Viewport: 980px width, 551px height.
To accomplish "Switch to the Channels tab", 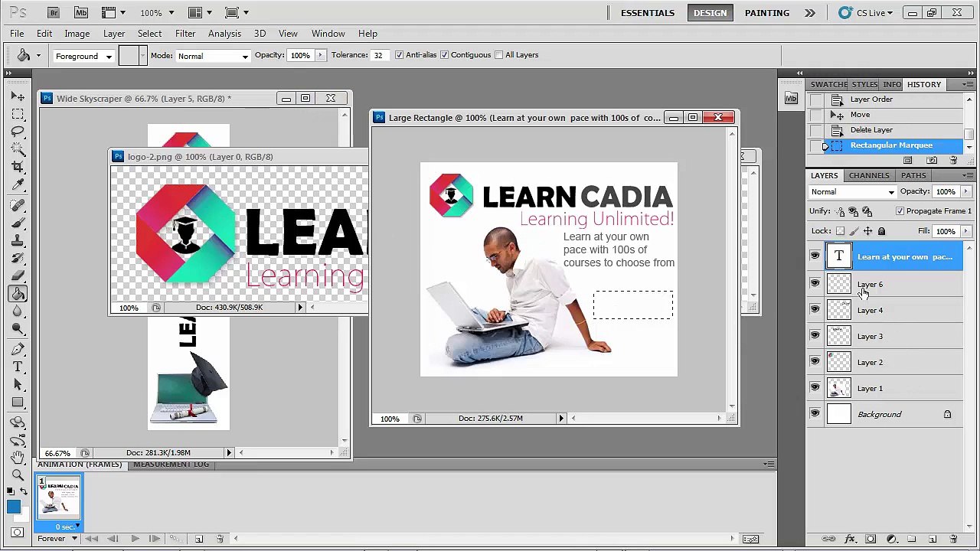I will [x=869, y=176].
